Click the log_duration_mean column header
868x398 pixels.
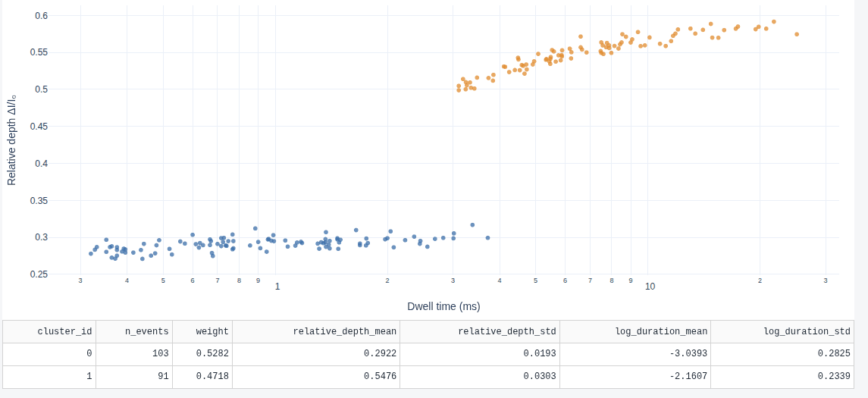pos(635,331)
